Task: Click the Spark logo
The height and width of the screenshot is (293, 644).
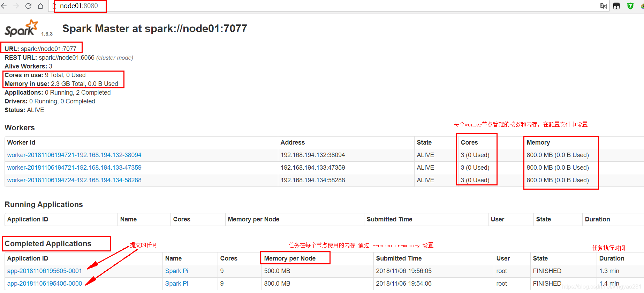Action: pyautogui.click(x=21, y=28)
